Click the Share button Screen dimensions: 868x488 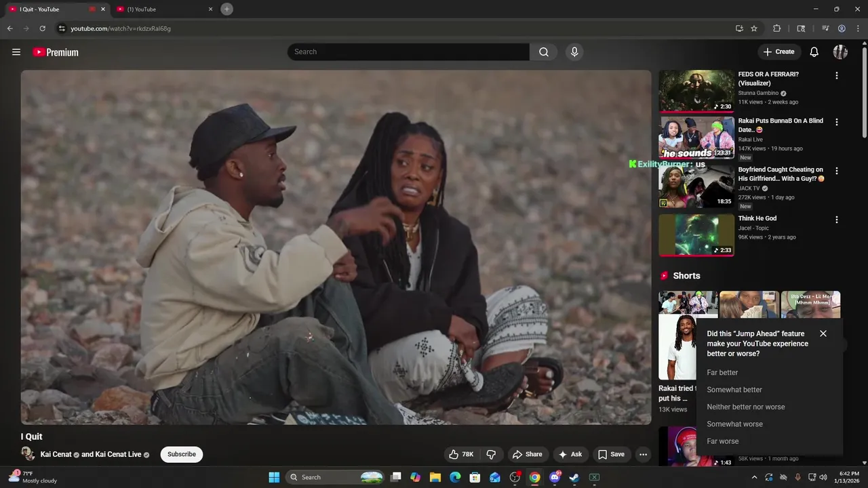[528, 454]
